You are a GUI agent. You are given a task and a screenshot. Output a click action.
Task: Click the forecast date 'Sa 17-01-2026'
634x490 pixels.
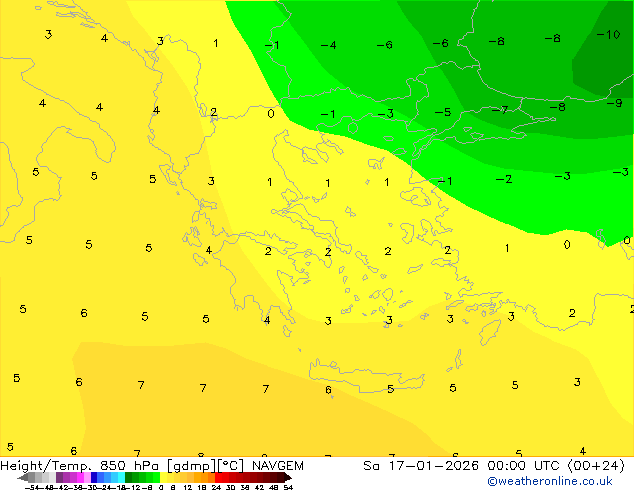tap(421, 466)
